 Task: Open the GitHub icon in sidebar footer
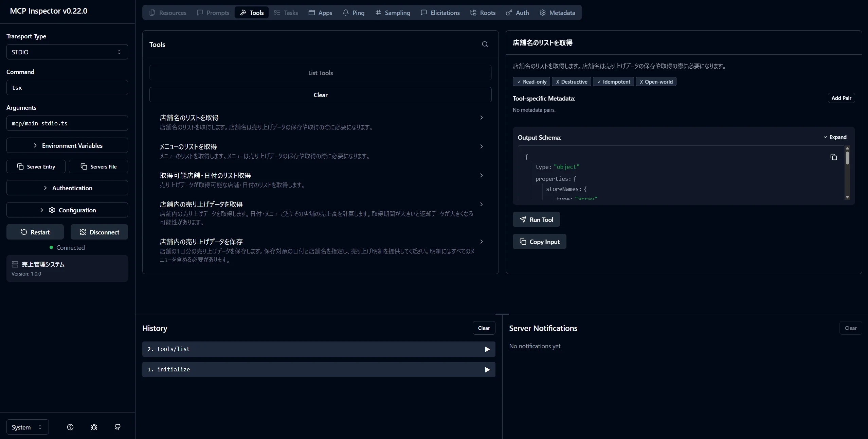point(117,427)
